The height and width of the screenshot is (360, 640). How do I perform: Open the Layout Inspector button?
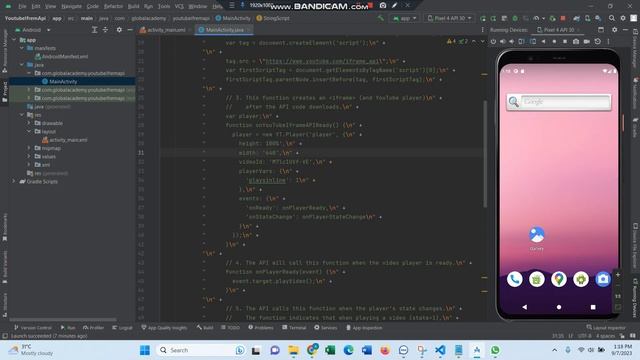[x=606, y=328]
